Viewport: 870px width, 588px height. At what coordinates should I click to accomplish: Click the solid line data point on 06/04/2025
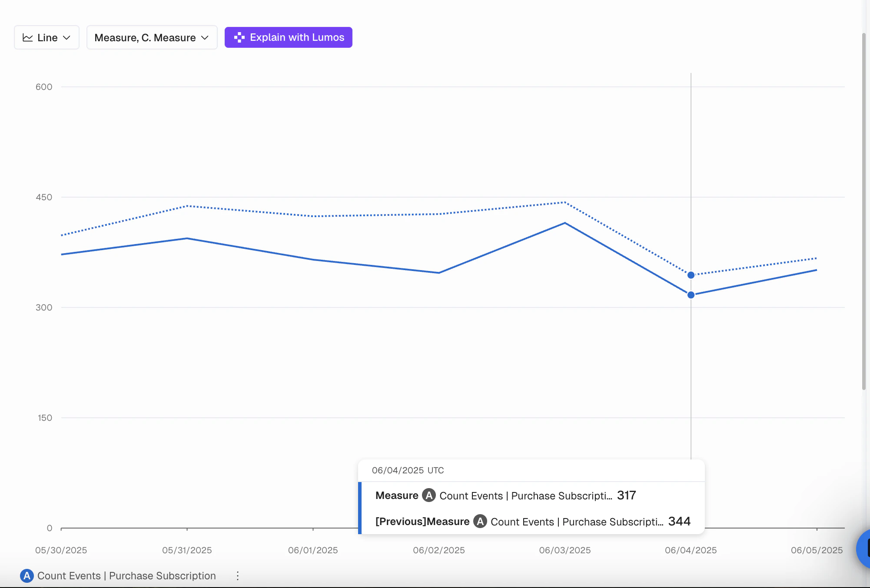pyautogui.click(x=691, y=295)
